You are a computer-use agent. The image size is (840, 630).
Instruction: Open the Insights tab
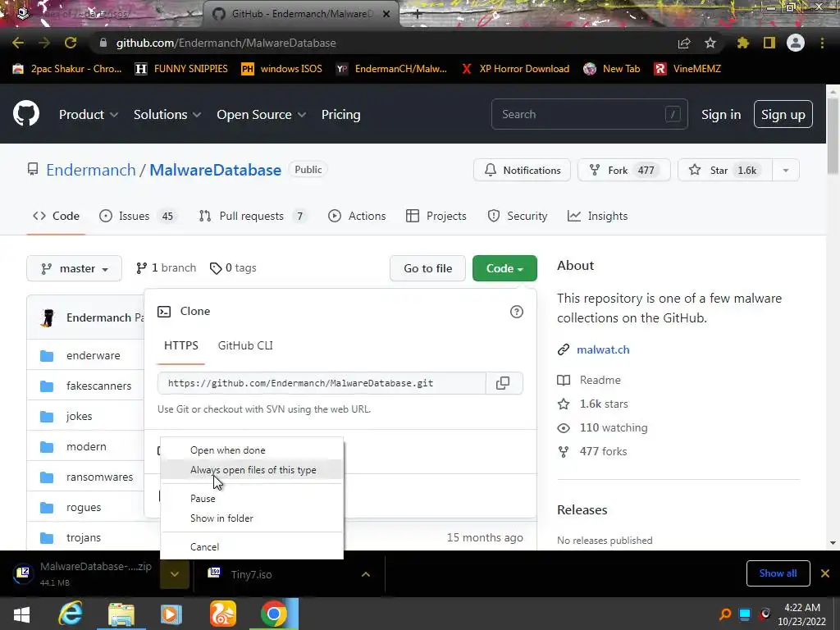[x=597, y=216]
